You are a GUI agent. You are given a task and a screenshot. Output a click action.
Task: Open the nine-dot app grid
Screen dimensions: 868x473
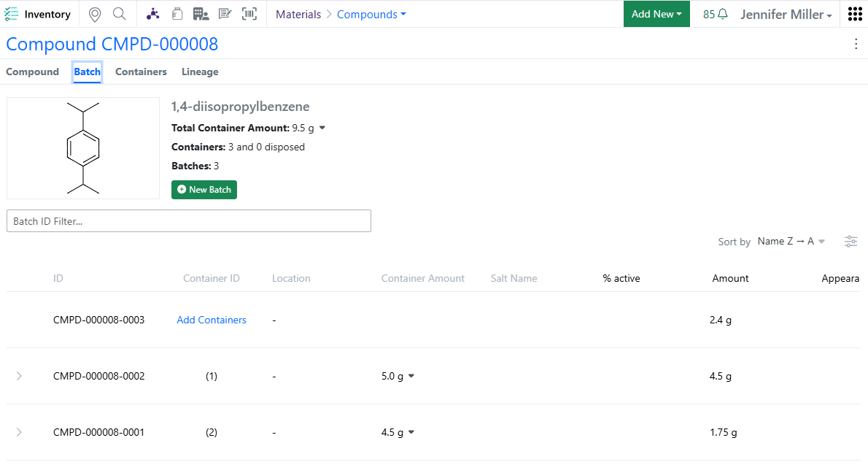pyautogui.click(x=855, y=15)
